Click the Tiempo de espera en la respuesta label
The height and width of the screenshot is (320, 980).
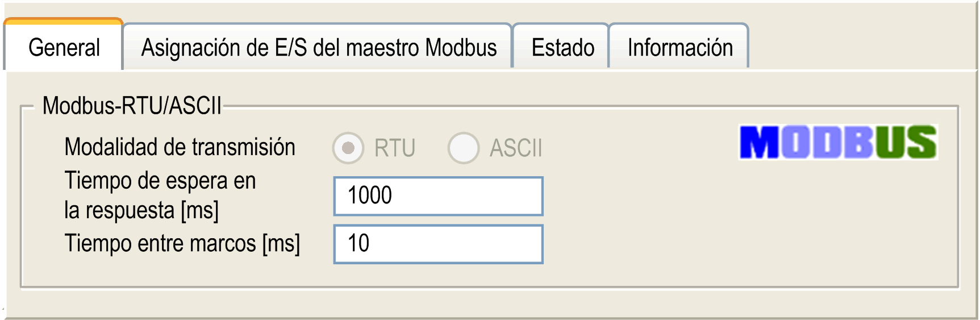point(160,196)
